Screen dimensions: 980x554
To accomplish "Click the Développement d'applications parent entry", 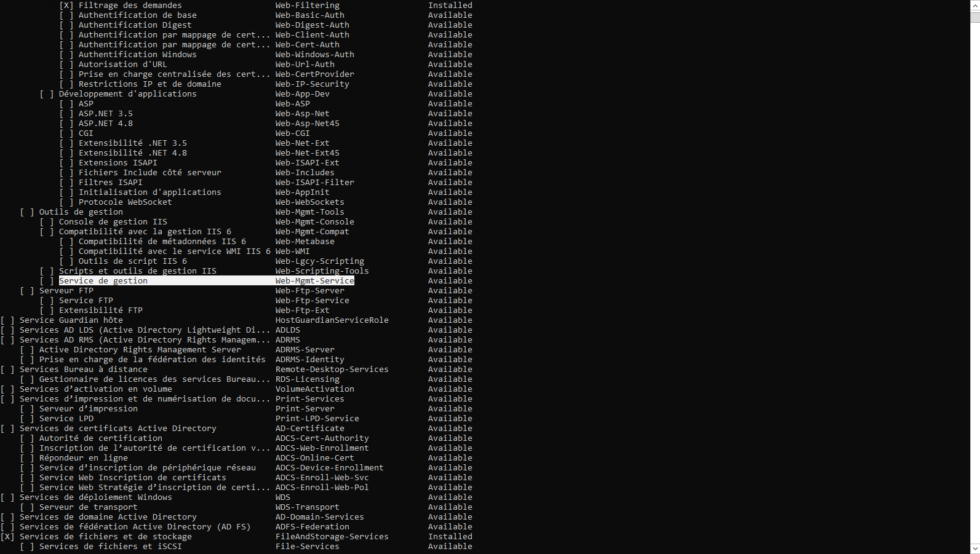I will pos(127,94).
